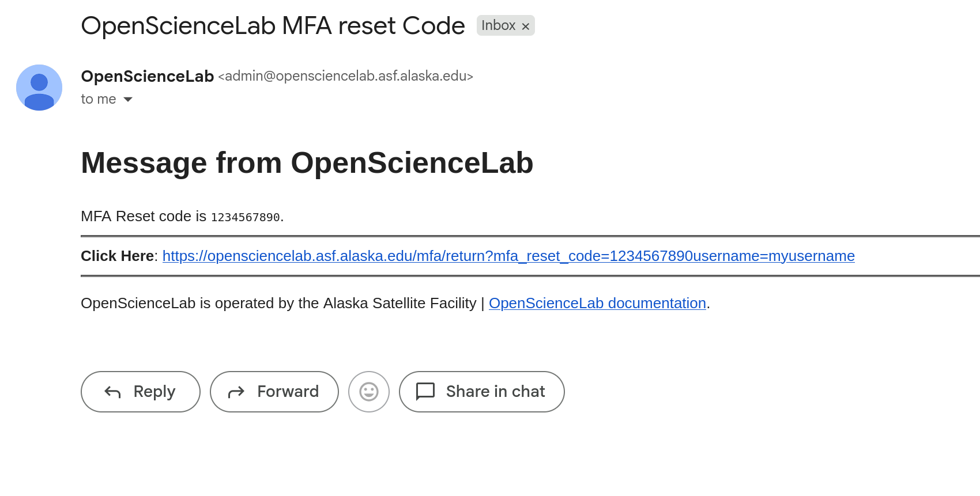Click the sender name OpenScienceLab

(148, 76)
